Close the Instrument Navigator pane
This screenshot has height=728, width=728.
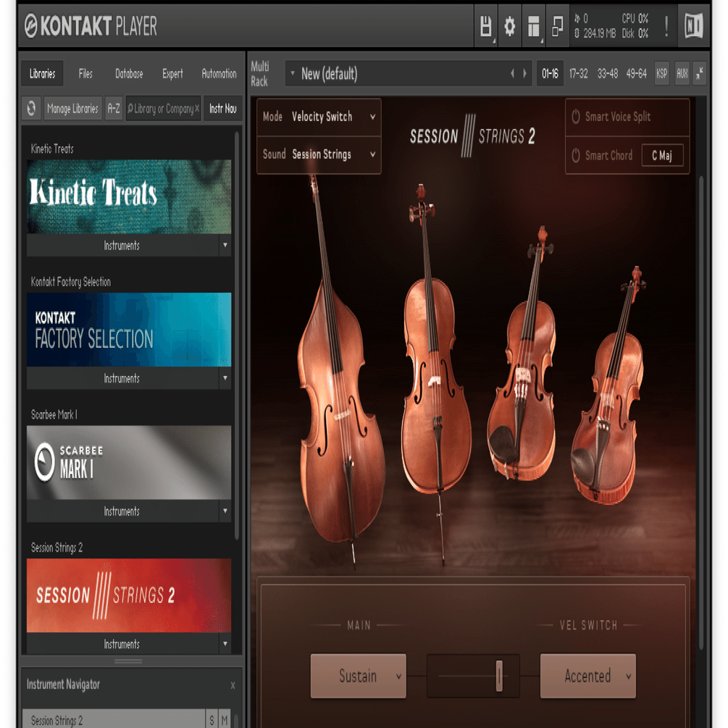point(233,685)
